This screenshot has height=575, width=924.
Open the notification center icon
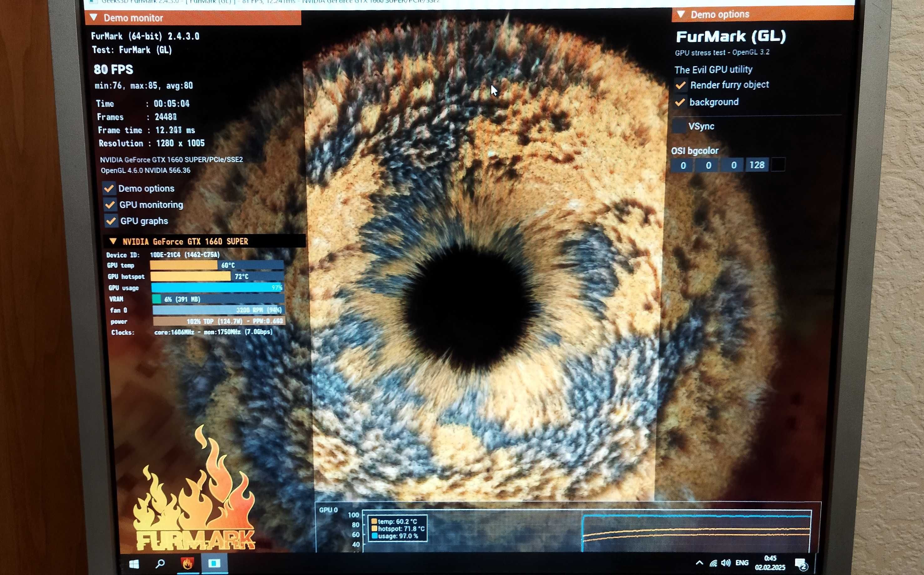click(x=801, y=564)
